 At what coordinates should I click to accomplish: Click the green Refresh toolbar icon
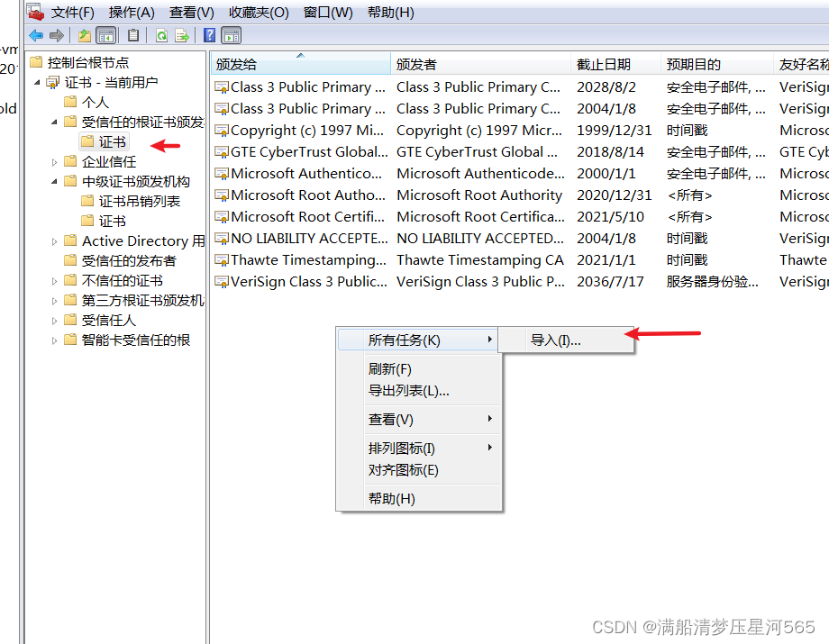[x=162, y=35]
